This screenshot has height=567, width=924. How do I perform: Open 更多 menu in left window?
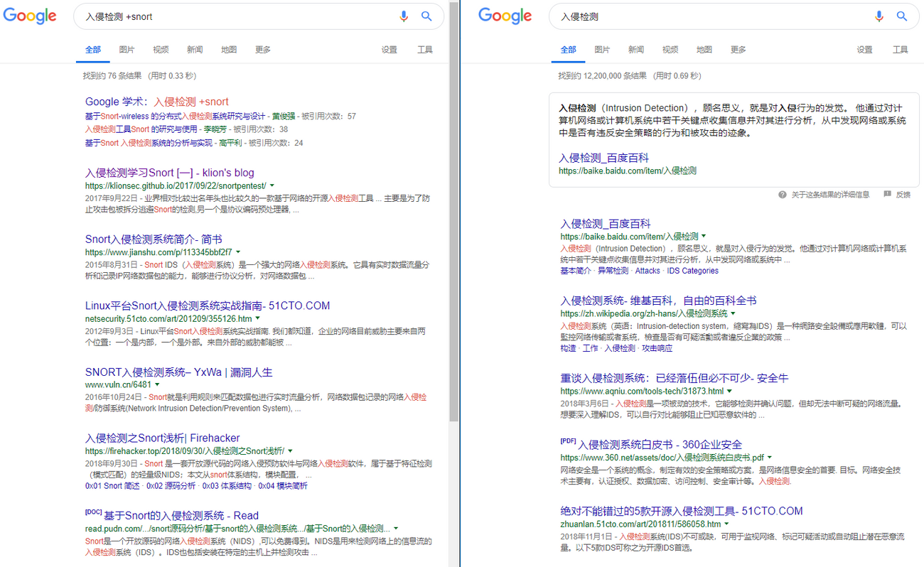tap(263, 50)
